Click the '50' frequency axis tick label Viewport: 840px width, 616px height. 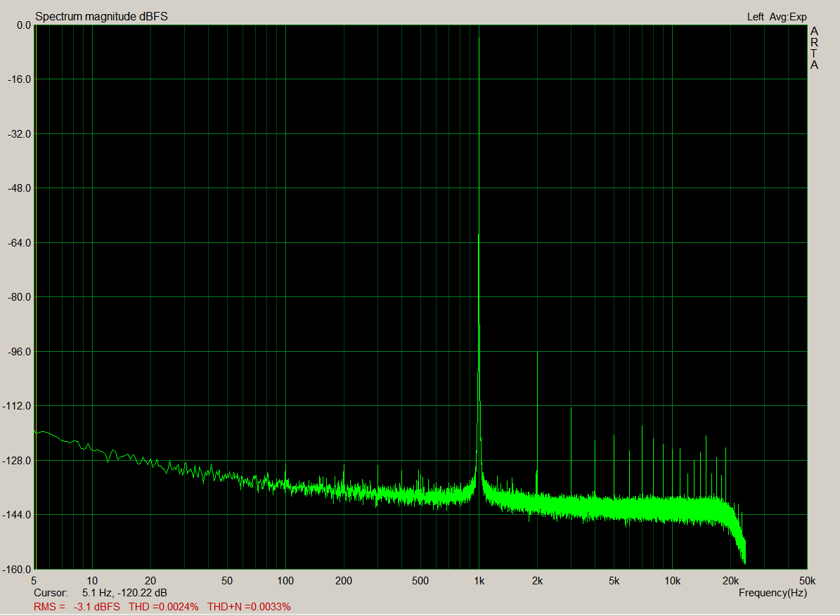pyautogui.click(x=227, y=581)
